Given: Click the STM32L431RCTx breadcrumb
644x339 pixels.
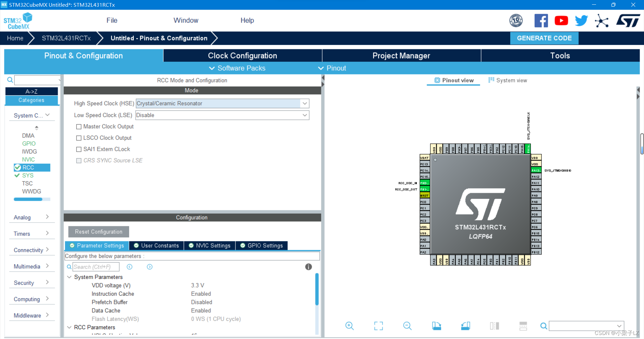Looking at the screenshot, I should [x=66, y=38].
